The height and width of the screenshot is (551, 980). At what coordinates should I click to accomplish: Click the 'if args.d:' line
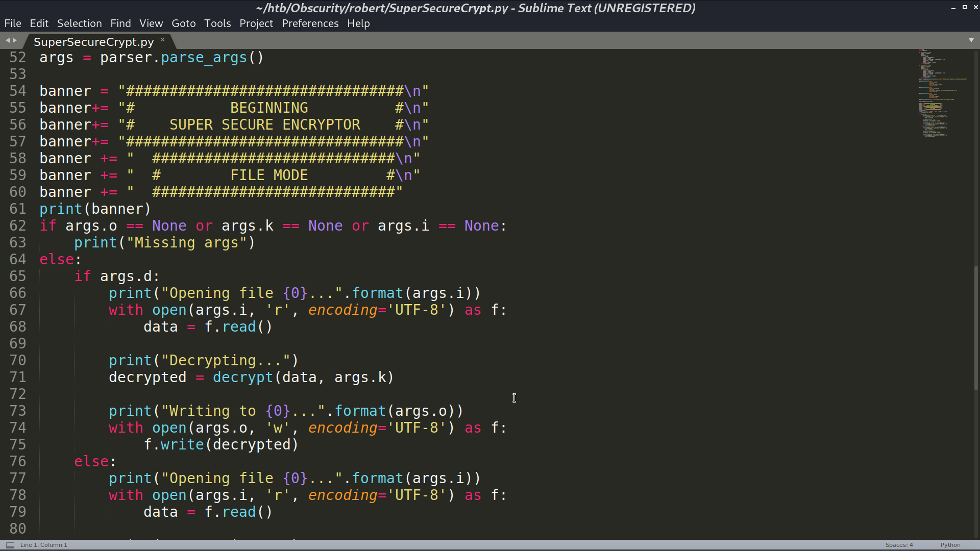pyautogui.click(x=117, y=277)
